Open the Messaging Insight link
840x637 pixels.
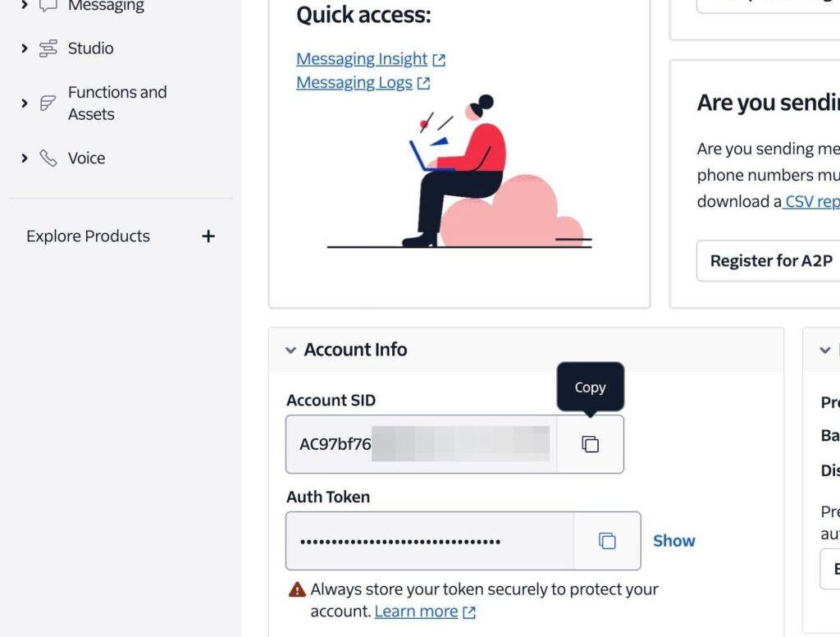362,59
